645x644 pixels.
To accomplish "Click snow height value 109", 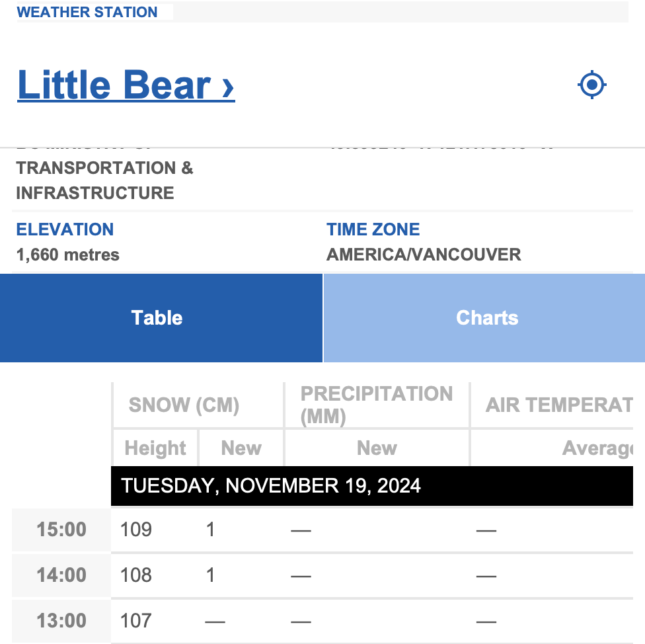I will [x=136, y=530].
